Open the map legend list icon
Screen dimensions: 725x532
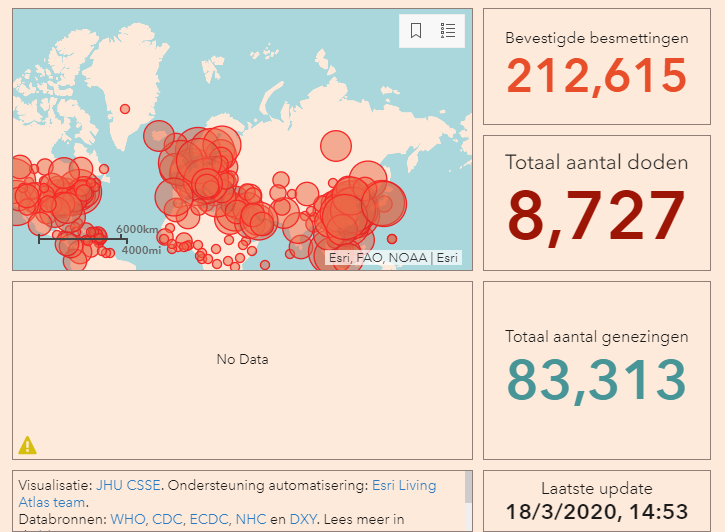448,31
